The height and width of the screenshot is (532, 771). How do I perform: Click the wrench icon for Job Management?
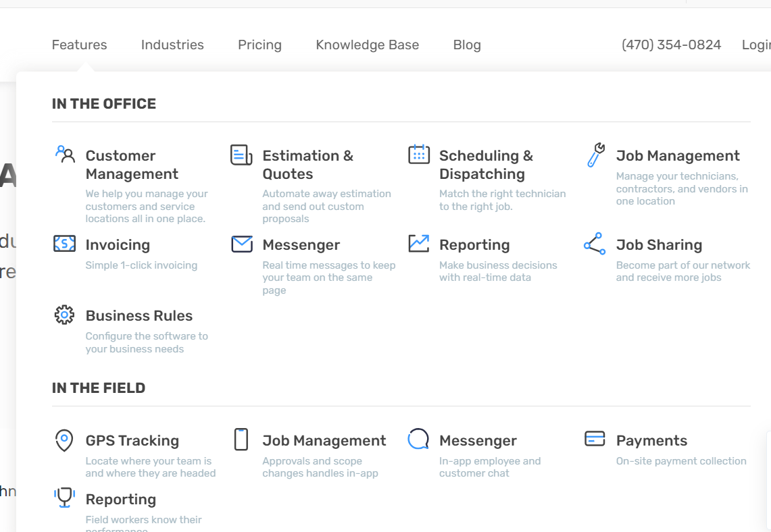(595, 155)
